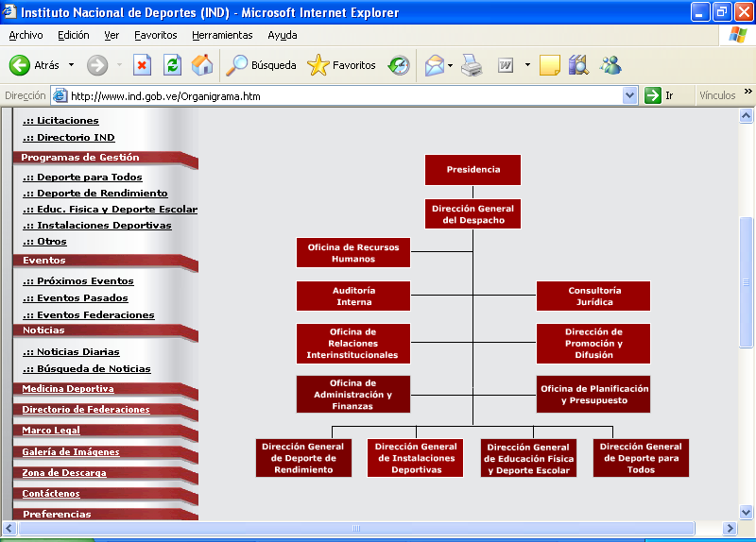Open the Messenger people icon
This screenshot has width=756, height=542.
pyautogui.click(x=610, y=65)
